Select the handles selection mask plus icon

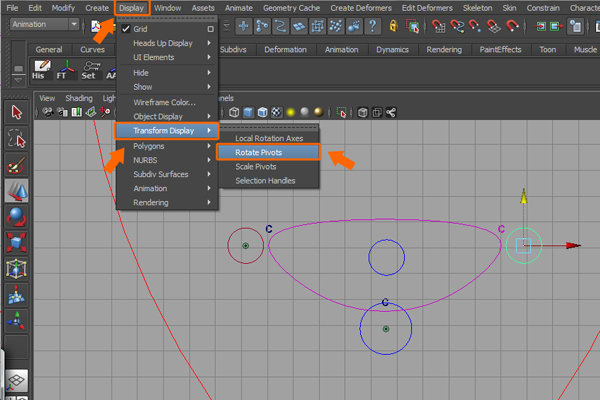(x=243, y=26)
